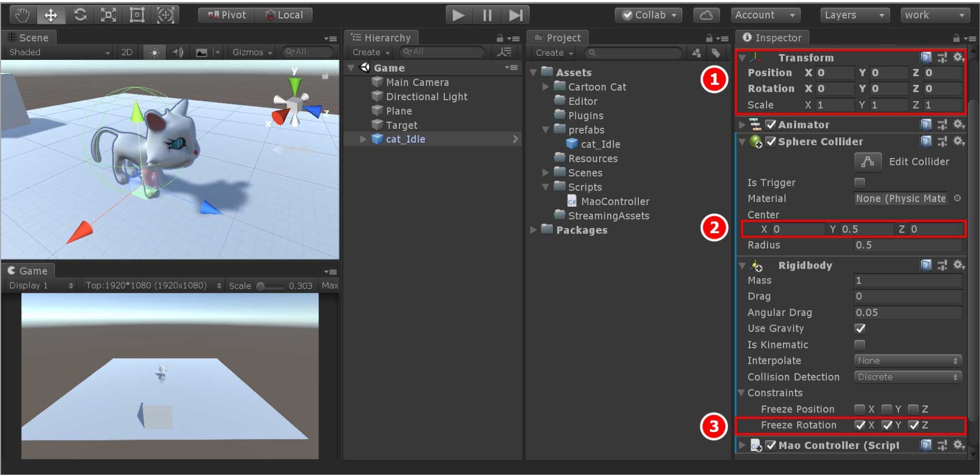Open Transform component gear menu

(x=958, y=57)
